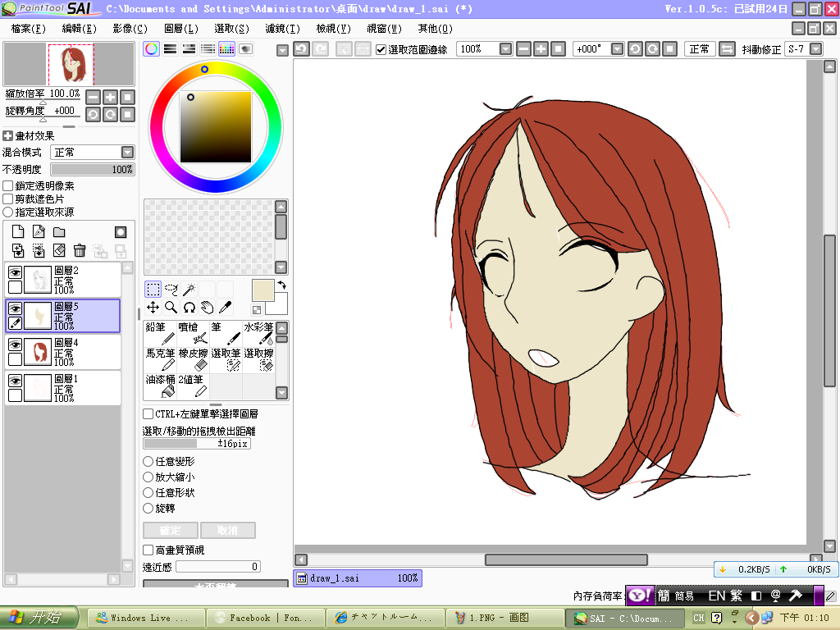Open the 100% zoom dropdown in toolbar
This screenshot has height=630, width=840.
pyautogui.click(x=505, y=49)
